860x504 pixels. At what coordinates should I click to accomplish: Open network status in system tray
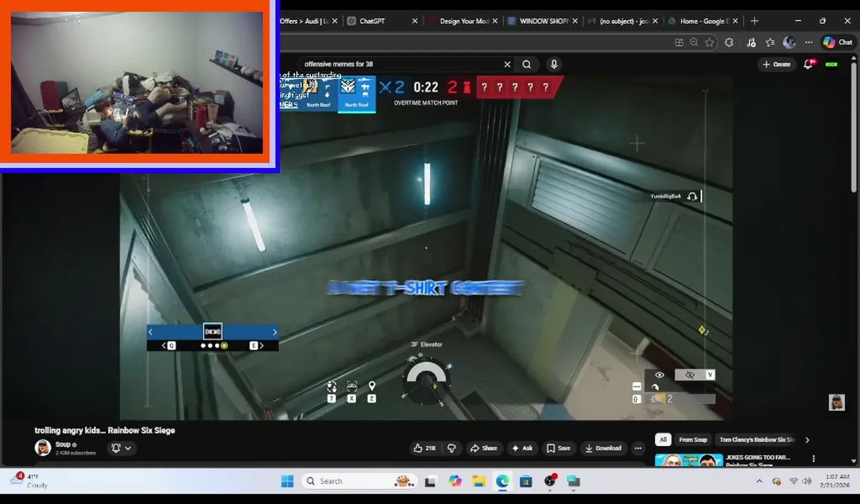pos(793,482)
